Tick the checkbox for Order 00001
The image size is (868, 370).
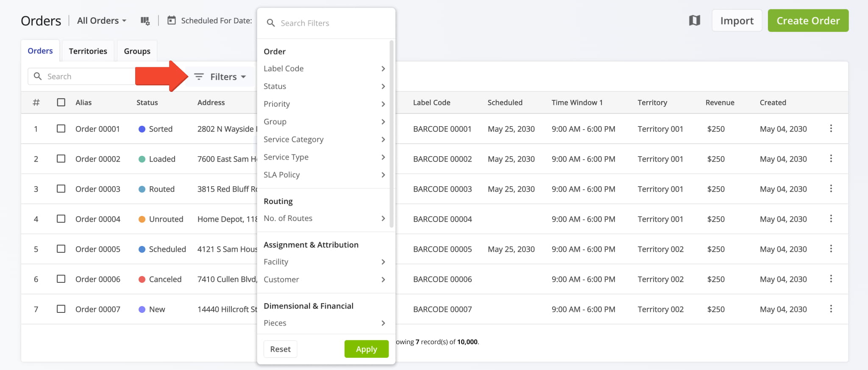[61, 128]
